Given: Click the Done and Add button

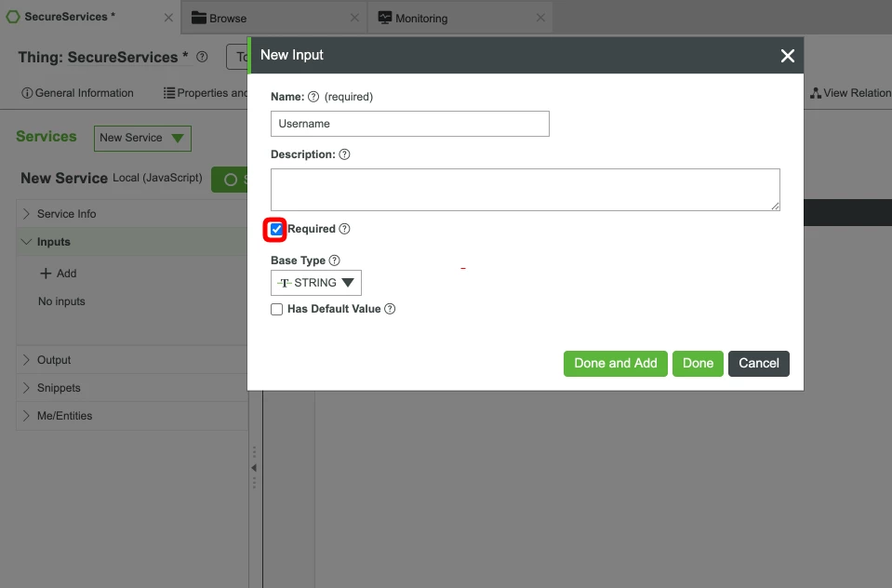Looking at the screenshot, I should coord(615,364).
